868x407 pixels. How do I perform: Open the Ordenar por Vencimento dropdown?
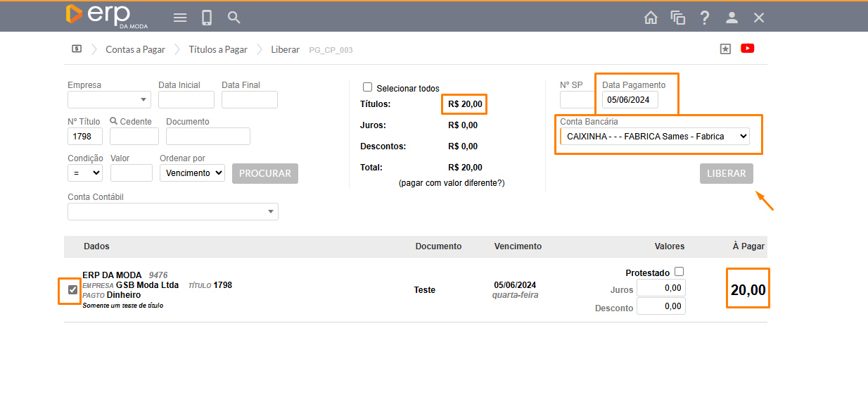(192, 173)
